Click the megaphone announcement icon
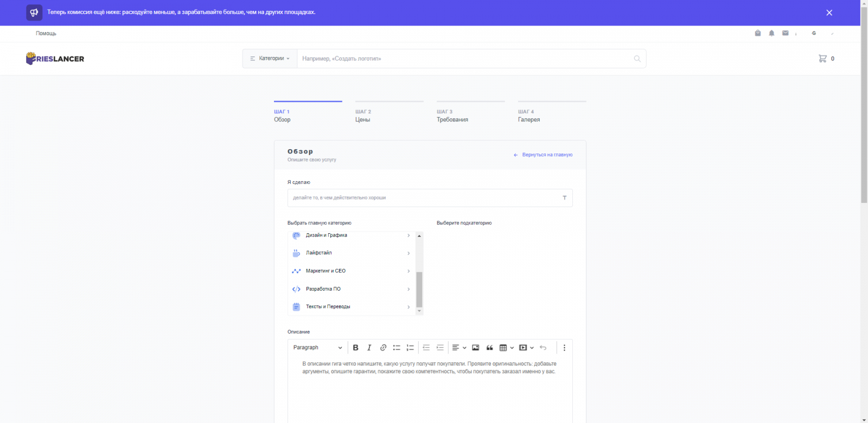 point(34,12)
